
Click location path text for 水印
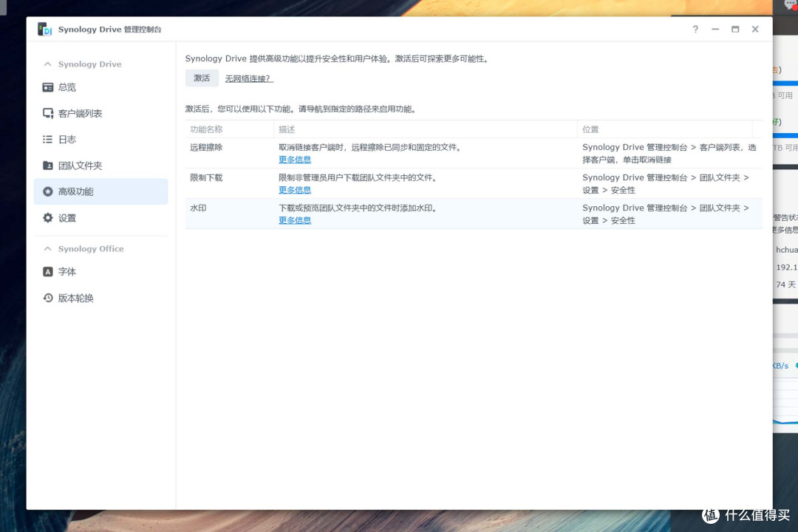tap(666, 214)
